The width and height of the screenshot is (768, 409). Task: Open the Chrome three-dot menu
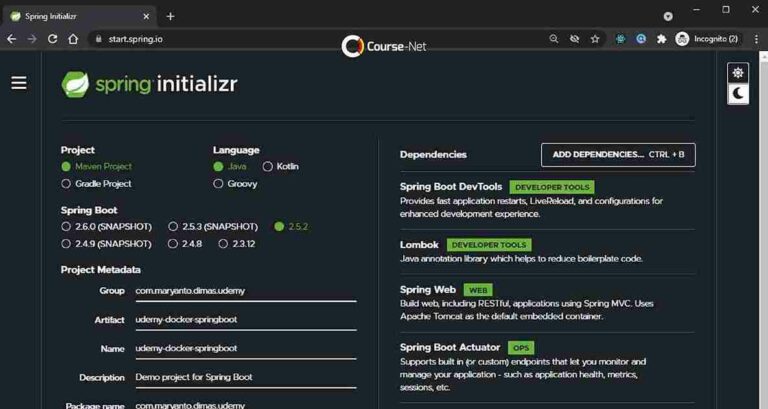[x=754, y=39]
